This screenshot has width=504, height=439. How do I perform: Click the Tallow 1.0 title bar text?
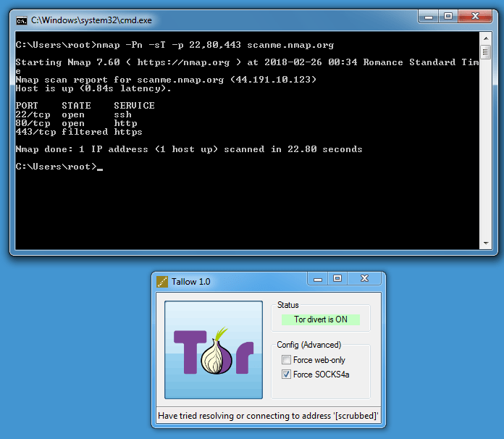[191, 282]
